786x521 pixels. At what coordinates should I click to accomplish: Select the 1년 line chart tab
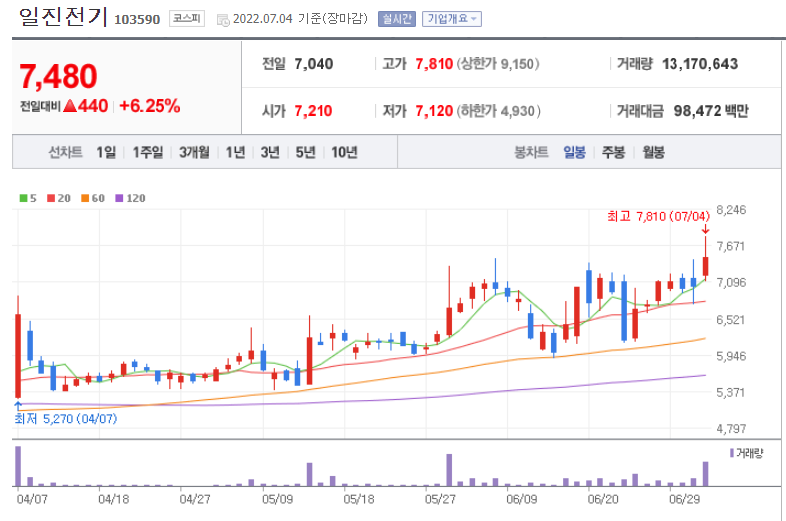coord(235,152)
